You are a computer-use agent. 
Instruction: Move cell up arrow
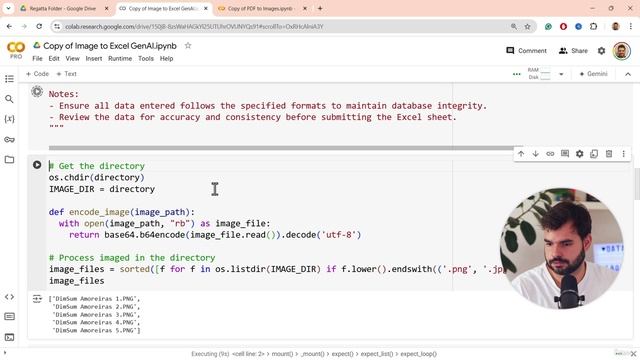pyautogui.click(x=521, y=154)
